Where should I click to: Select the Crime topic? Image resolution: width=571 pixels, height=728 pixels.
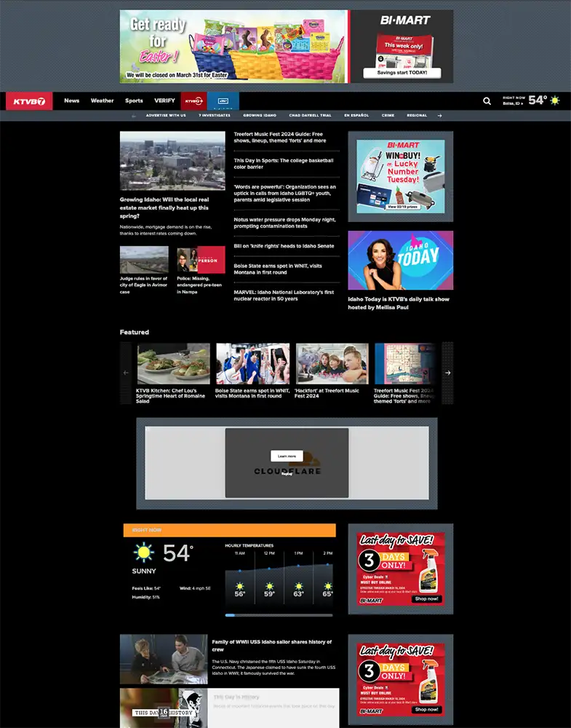(x=388, y=116)
